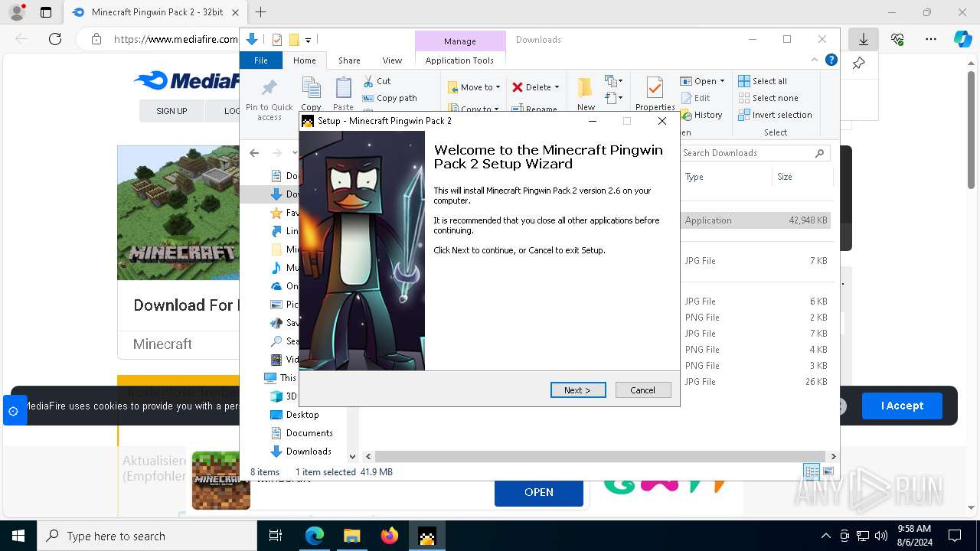Viewport: 980px width, 551px height.
Task: Open a new Edge browser tab
Action: click(x=261, y=12)
